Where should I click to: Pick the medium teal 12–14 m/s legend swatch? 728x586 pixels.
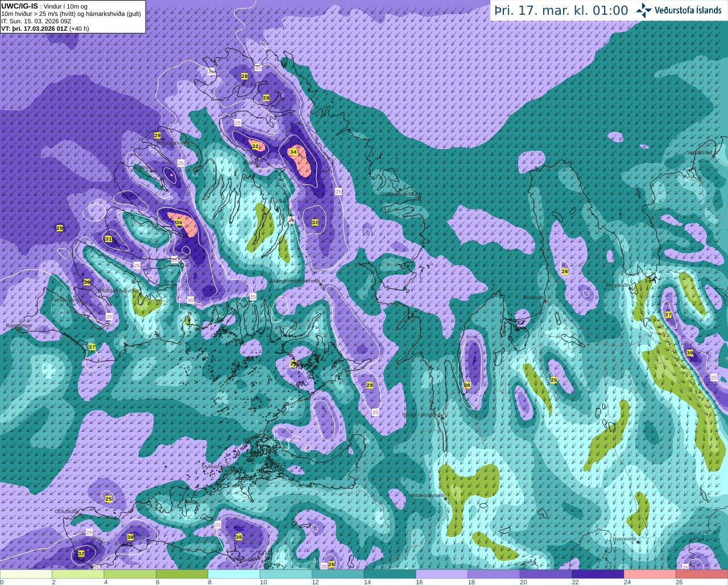click(x=338, y=574)
